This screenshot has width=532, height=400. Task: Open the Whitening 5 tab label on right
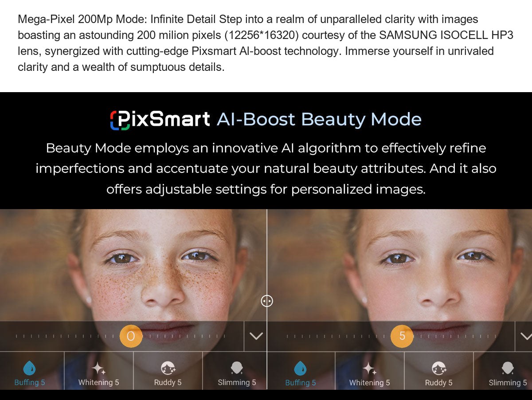pyautogui.click(x=369, y=383)
